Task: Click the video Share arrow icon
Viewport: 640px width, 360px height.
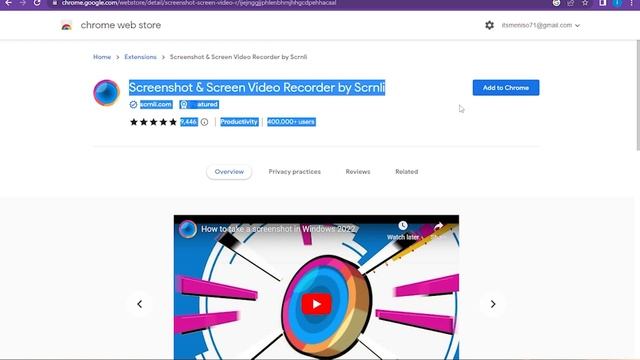Action: 438,226
